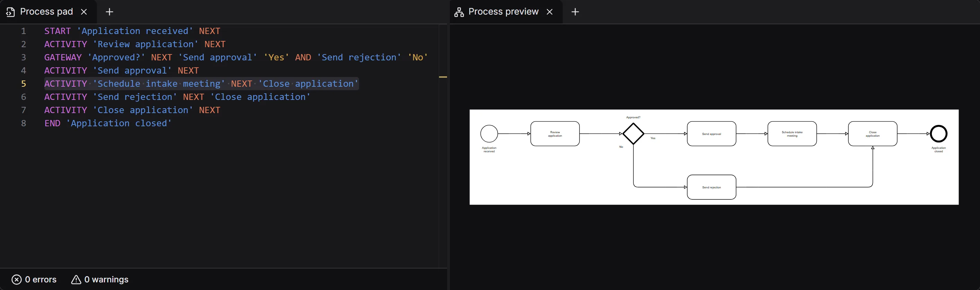
Task: Select the Close application task box
Action: pos(873,134)
